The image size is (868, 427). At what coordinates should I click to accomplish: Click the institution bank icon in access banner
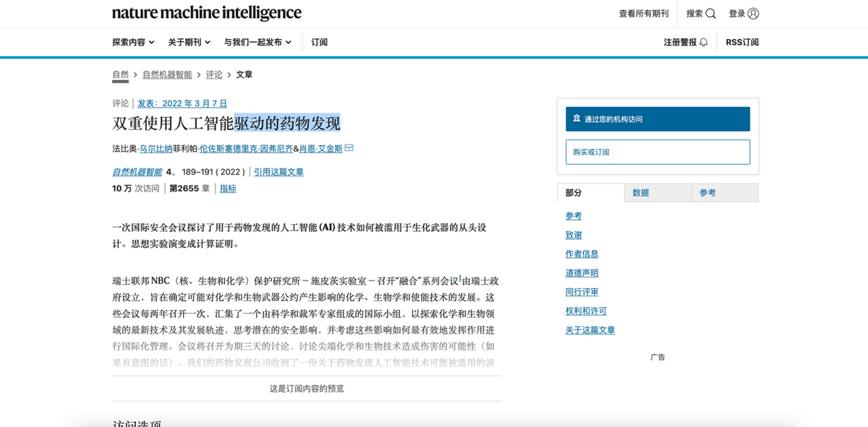[575, 118]
